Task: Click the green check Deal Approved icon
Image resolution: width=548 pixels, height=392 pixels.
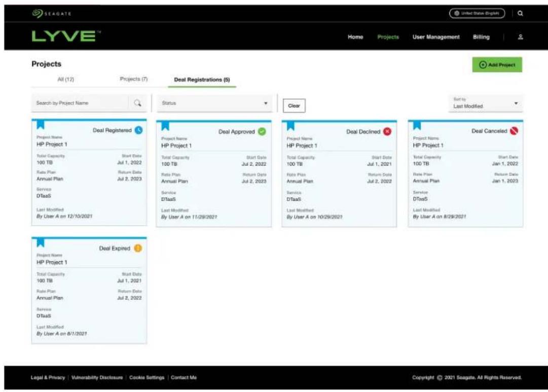Action: (x=262, y=131)
